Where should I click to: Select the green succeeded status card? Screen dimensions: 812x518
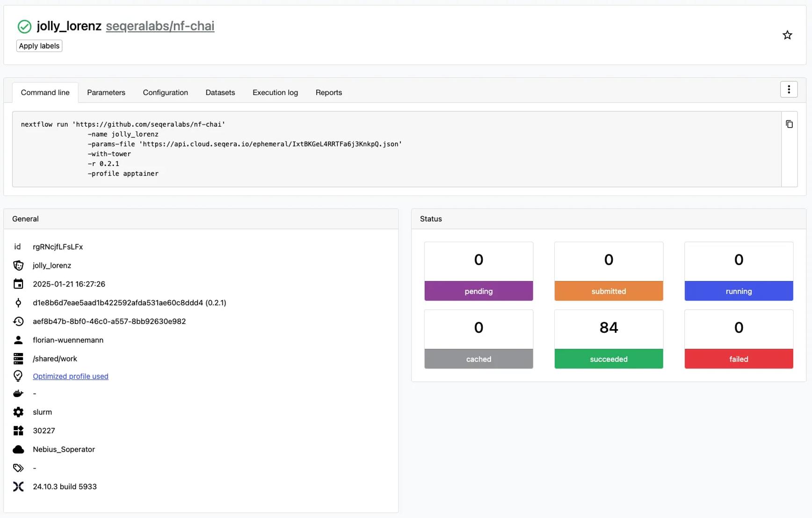pos(609,339)
